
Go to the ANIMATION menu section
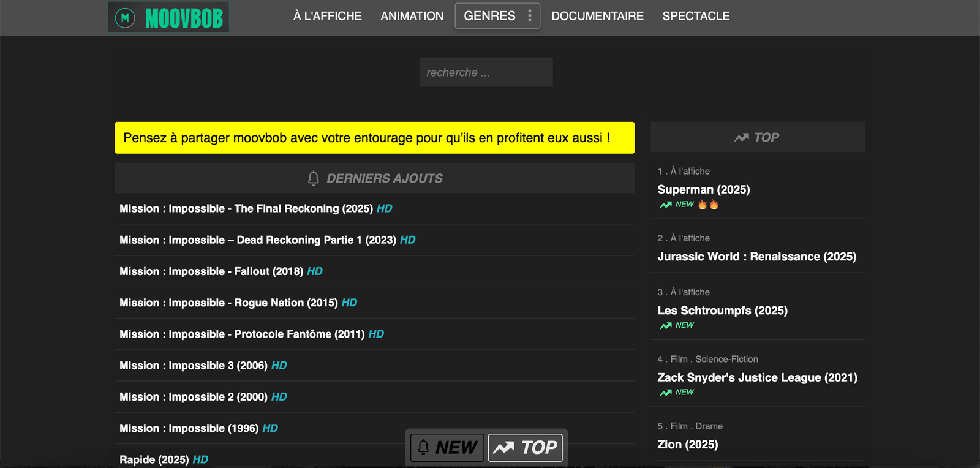(412, 16)
